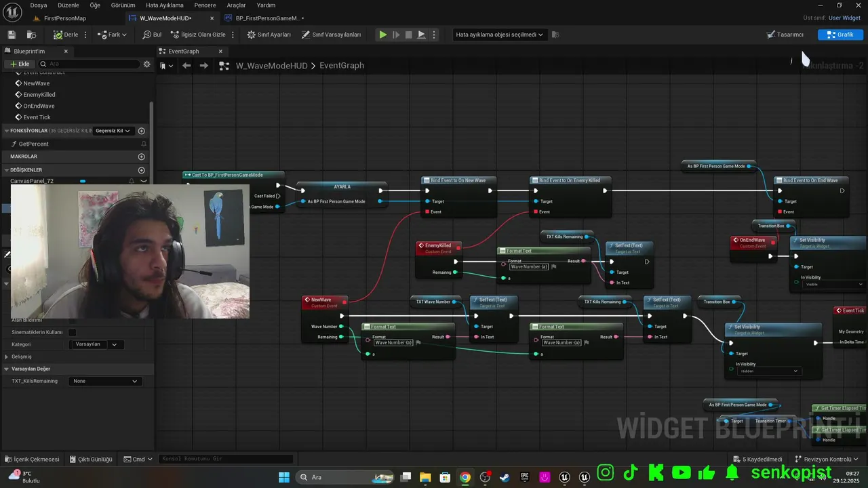Viewport: 868px width, 488px height.
Task: Click the Eject playback button
Action: [x=421, y=35]
